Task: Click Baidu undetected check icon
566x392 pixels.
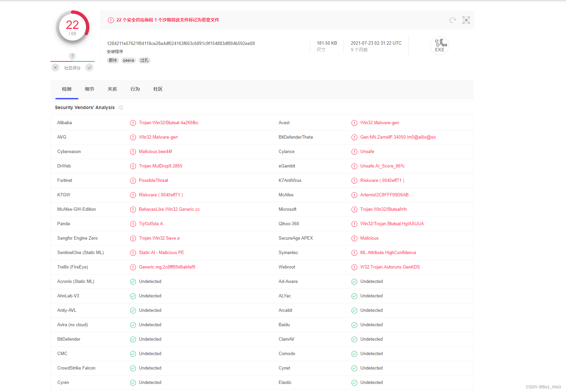Action: pyautogui.click(x=354, y=325)
